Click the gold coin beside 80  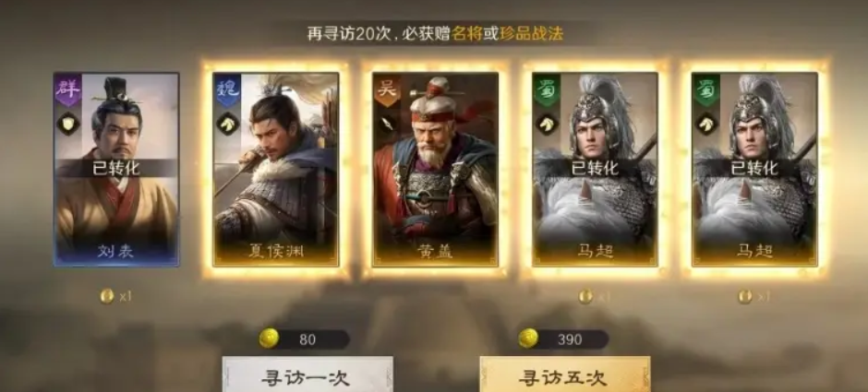(269, 339)
